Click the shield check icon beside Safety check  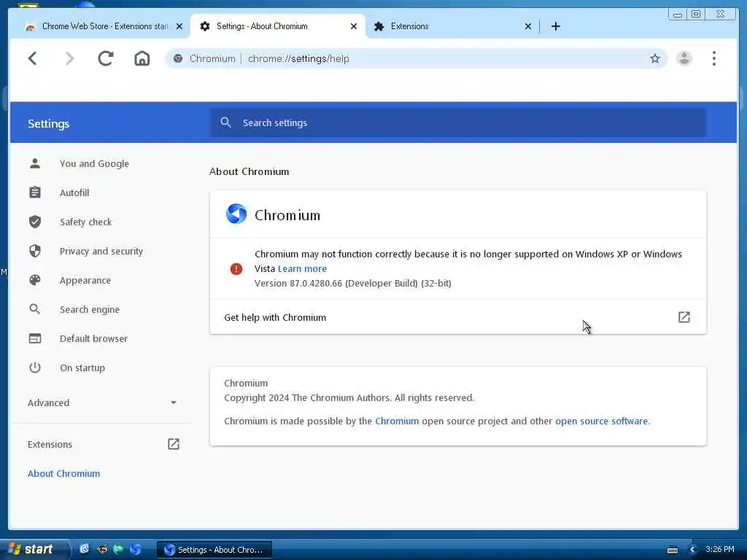click(35, 222)
